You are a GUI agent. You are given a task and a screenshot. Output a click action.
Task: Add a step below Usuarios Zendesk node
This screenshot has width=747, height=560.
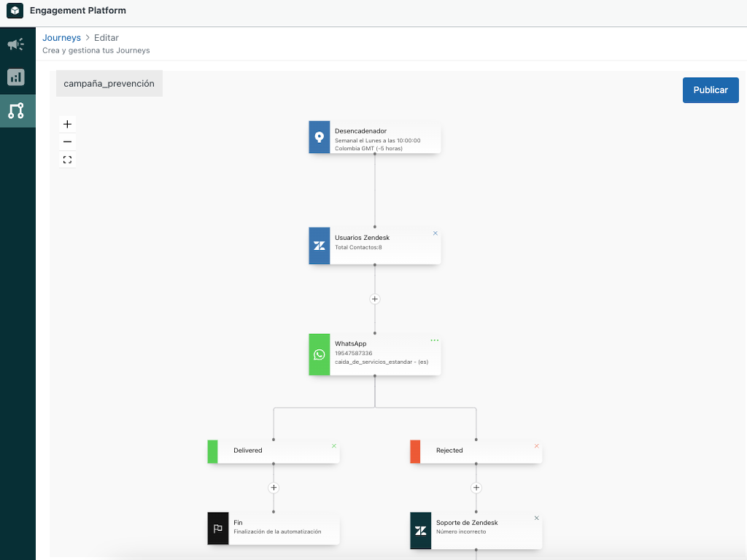coord(374,299)
